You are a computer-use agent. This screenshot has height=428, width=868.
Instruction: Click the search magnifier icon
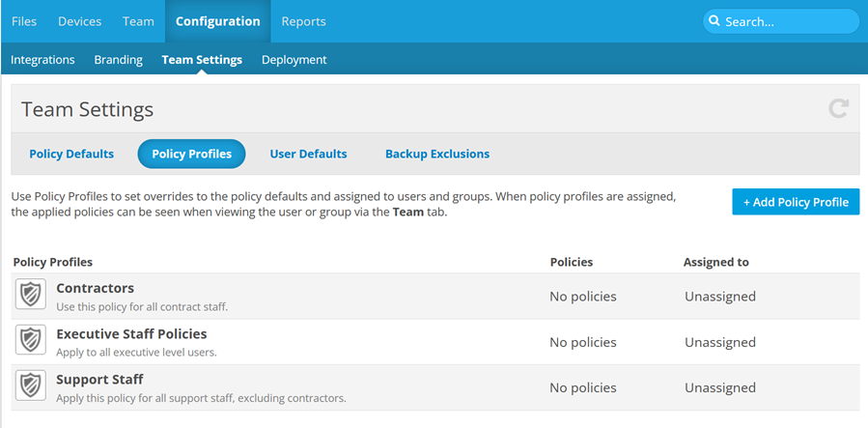coord(714,21)
